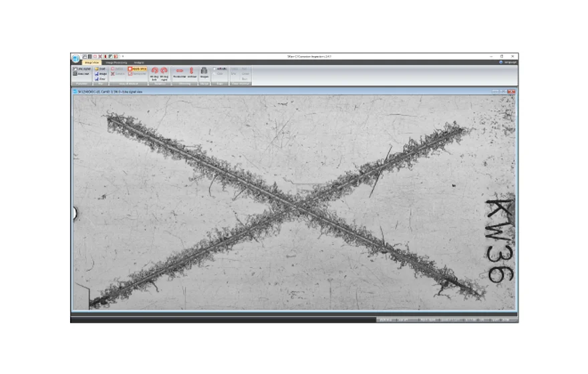588x374 pixels.
Task: Open the Analysis ribbon tab
Action: pos(138,62)
